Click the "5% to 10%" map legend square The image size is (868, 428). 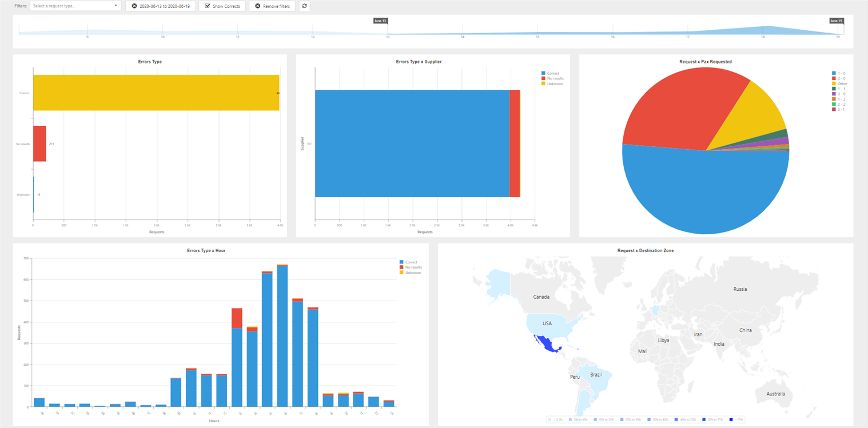click(x=570, y=419)
